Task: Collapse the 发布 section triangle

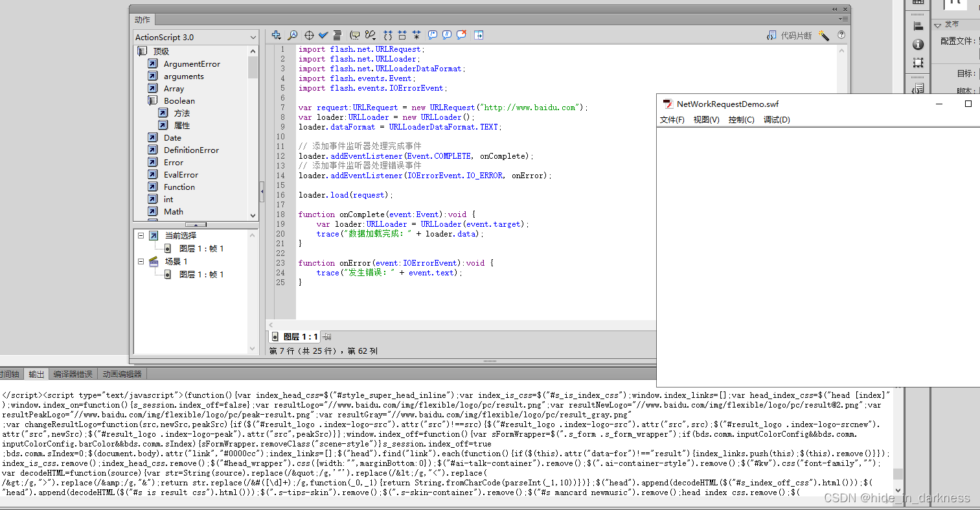Action: [x=937, y=25]
